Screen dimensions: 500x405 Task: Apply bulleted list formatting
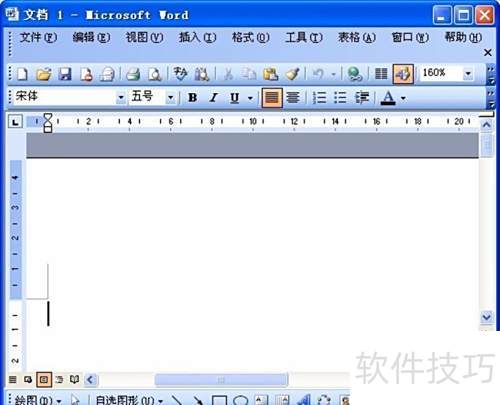click(x=340, y=98)
